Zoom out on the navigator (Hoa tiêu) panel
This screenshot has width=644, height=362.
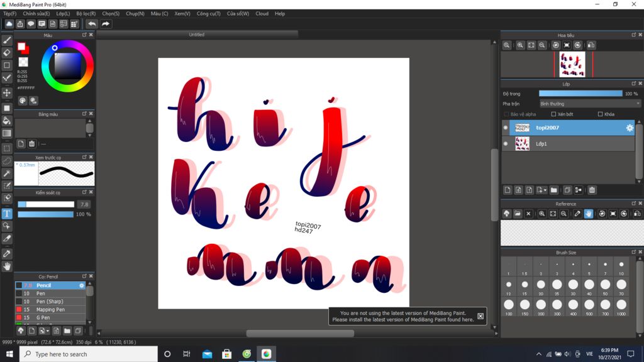point(542,45)
